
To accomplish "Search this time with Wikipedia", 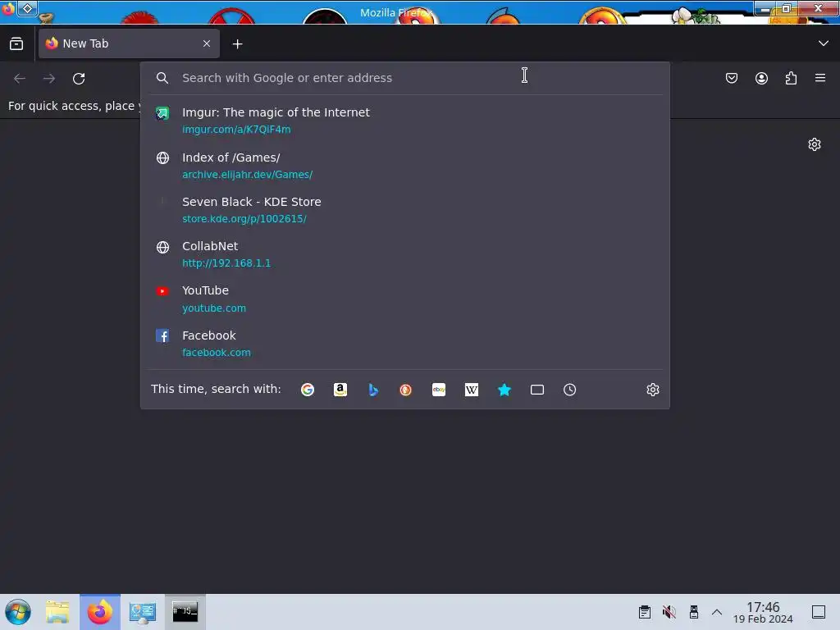I will [472, 390].
